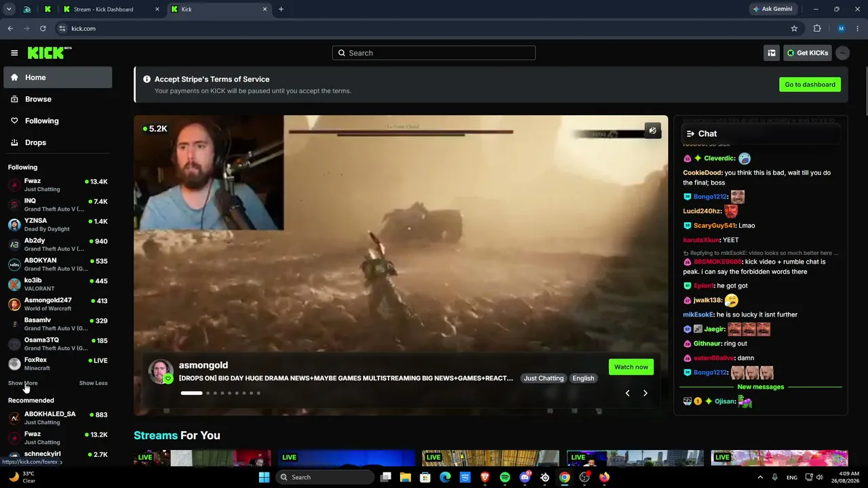Click the Kick search field
Viewport: 868px width, 488px height.
point(434,53)
